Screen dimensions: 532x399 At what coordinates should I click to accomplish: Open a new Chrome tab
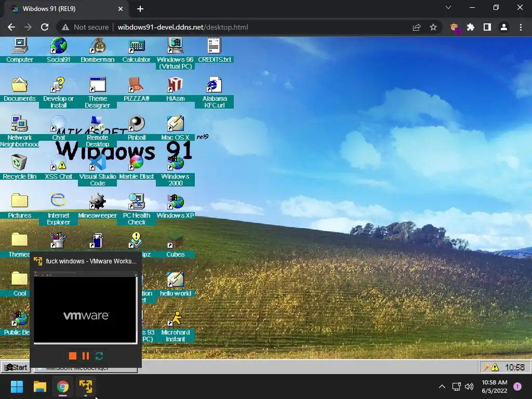(x=140, y=9)
